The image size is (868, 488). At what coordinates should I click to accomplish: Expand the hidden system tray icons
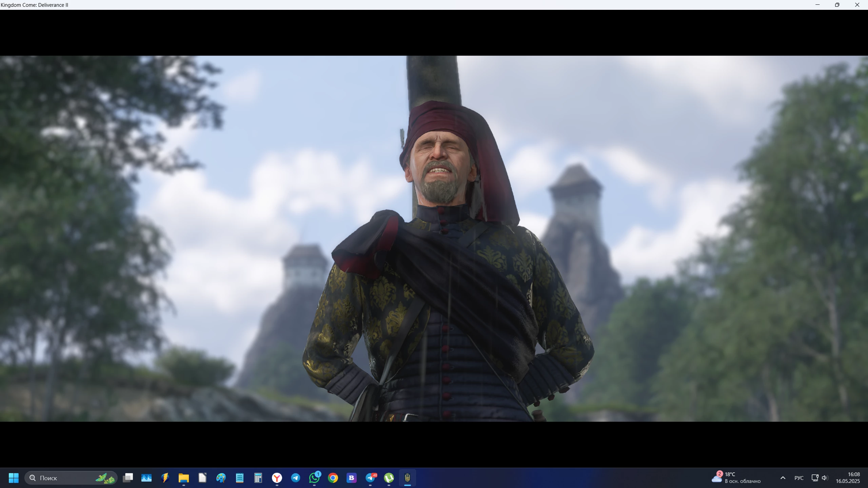click(783, 478)
